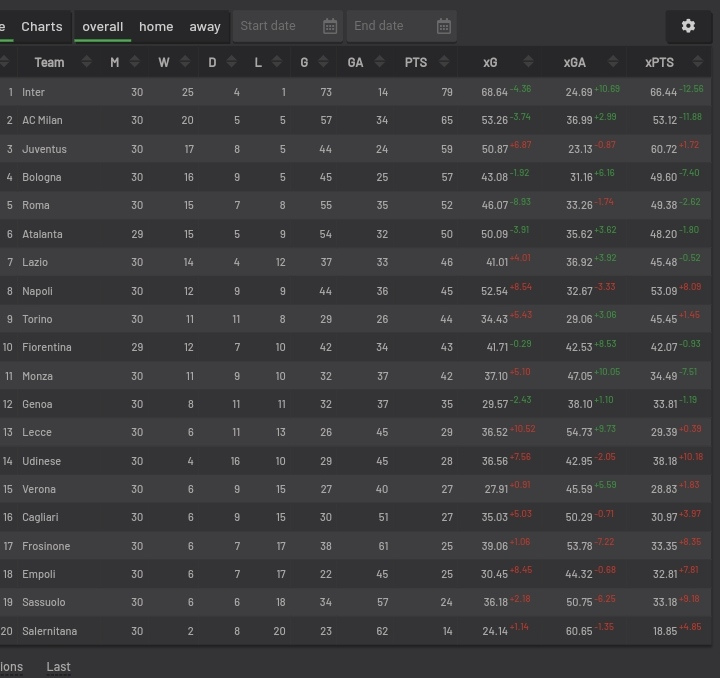Open Verona team page

click(x=39, y=489)
